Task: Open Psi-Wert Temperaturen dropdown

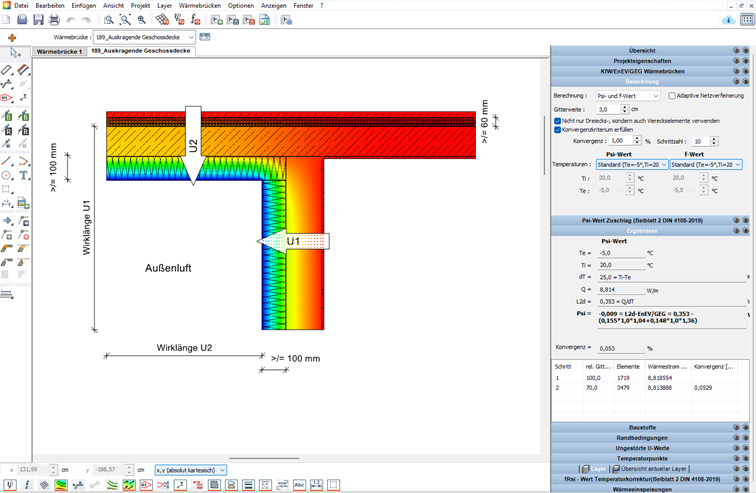Action: coord(632,165)
